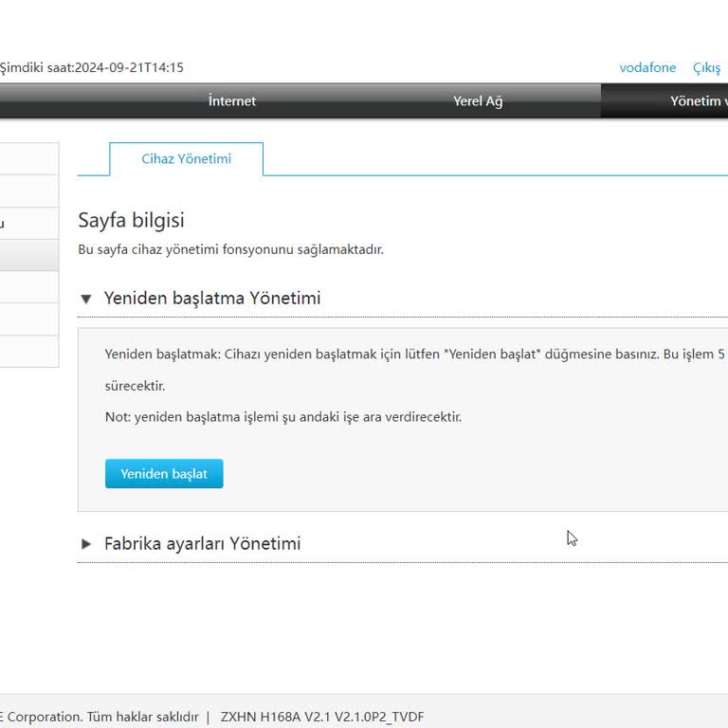The width and height of the screenshot is (728, 728).
Task: Click the Sayfa bilgisi heading
Action: [x=131, y=220]
